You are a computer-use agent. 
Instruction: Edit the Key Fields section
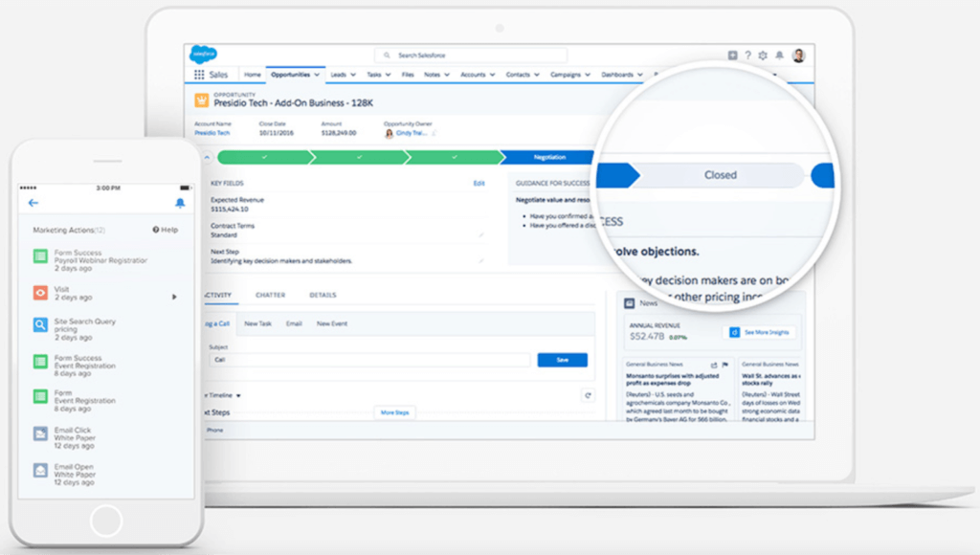(479, 183)
